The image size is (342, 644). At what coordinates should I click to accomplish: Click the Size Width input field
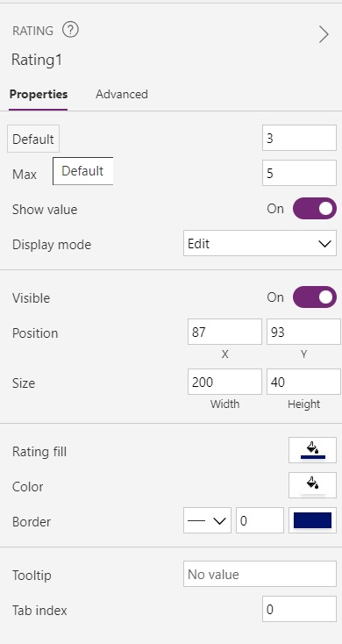(224, 382)
